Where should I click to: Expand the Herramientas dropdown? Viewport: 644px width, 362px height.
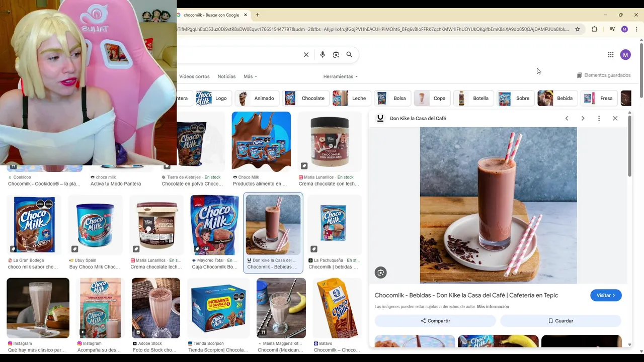coord(341,76)
